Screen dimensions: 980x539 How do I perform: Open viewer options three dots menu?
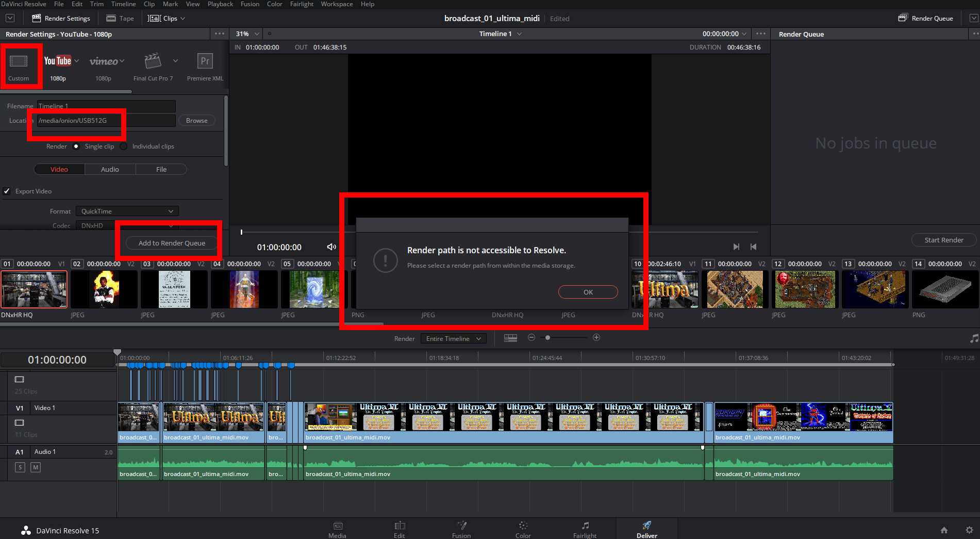(761, 34)
